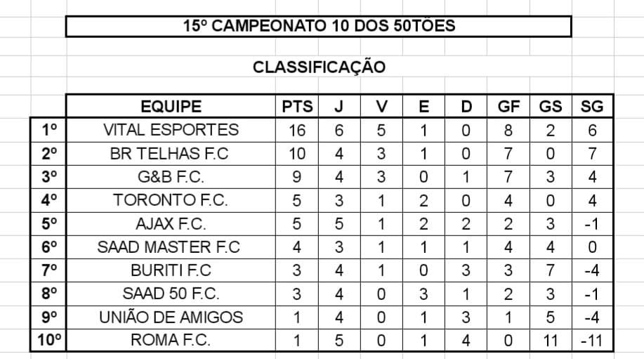Select the 10º ranking position cell
Viewport: 644px width, 359px height.
click(48, 341)
